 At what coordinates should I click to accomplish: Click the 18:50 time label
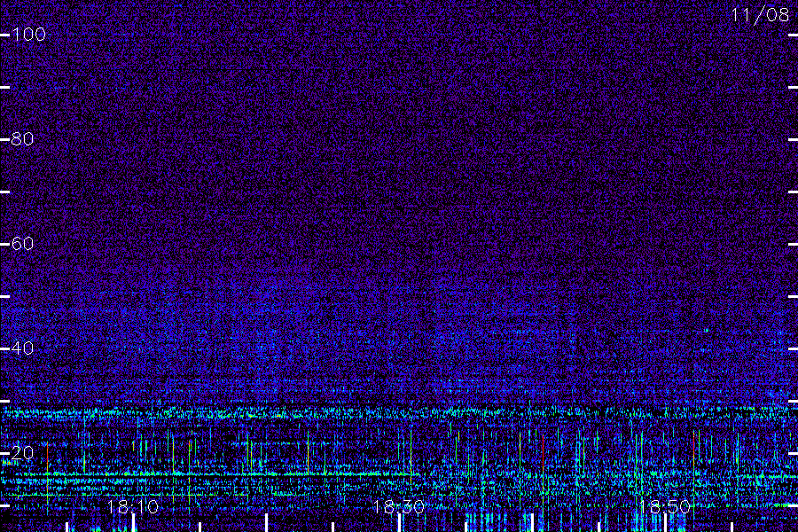coord(665,507)
